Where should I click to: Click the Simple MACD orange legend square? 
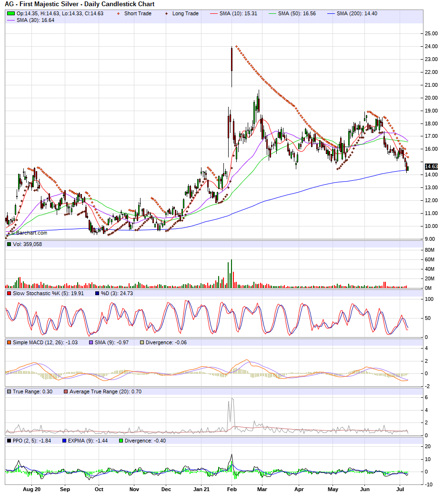[9, 343]
